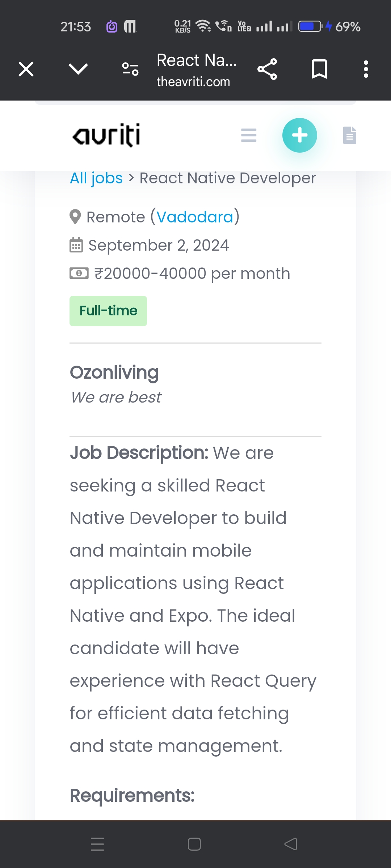Open Android recent apps menu button

click(x=97, y=844)
